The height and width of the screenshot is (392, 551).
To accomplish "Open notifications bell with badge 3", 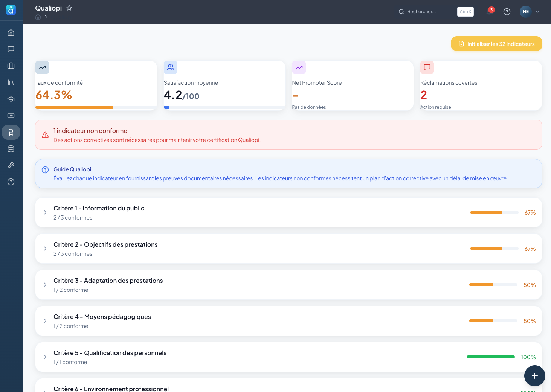I will tap(490, 11).
